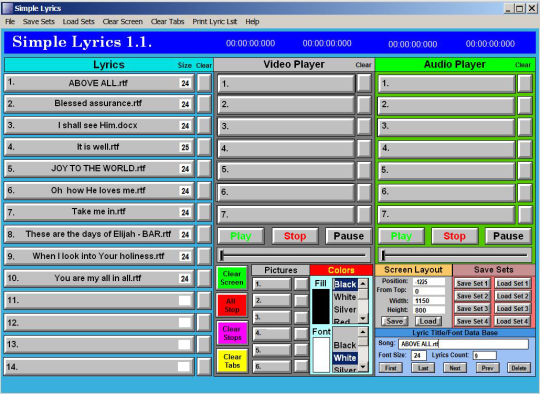Image resolution: width=540 pixels, height=394 pixels.
Task: Click the yellow Clear Tabs button
Action: point(232,361)
